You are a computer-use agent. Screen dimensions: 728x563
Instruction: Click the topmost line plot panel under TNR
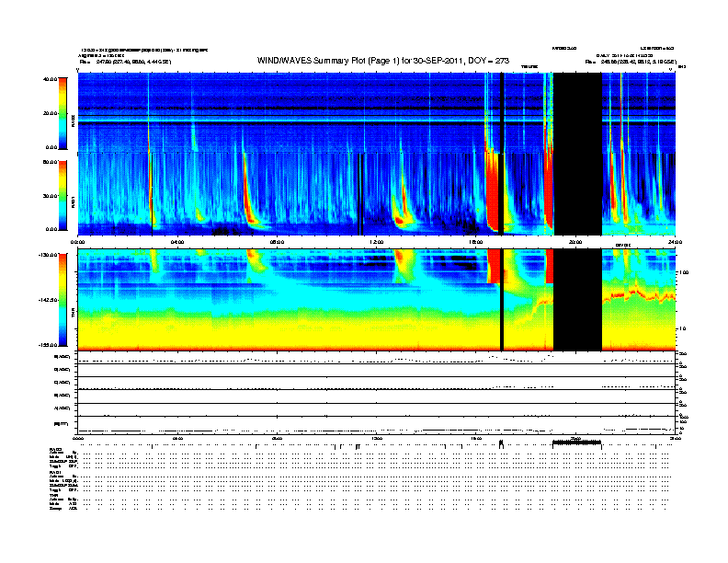[376, 358]
